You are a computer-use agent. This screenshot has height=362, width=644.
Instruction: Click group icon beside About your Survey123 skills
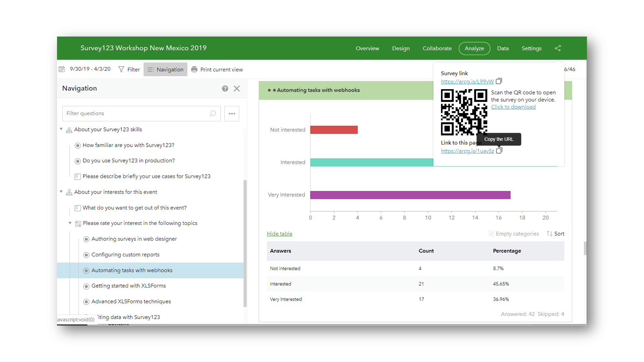click(69, 130)
